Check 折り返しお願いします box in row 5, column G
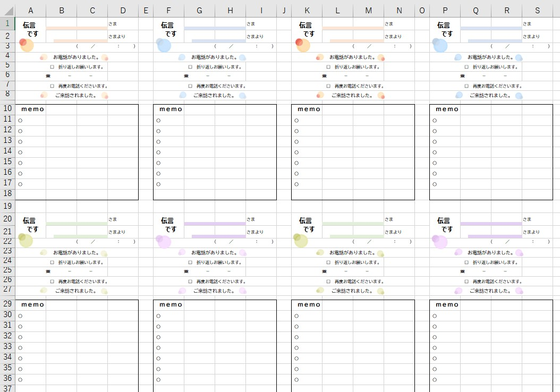Screen dimensions: 560x392 point(190,67)
